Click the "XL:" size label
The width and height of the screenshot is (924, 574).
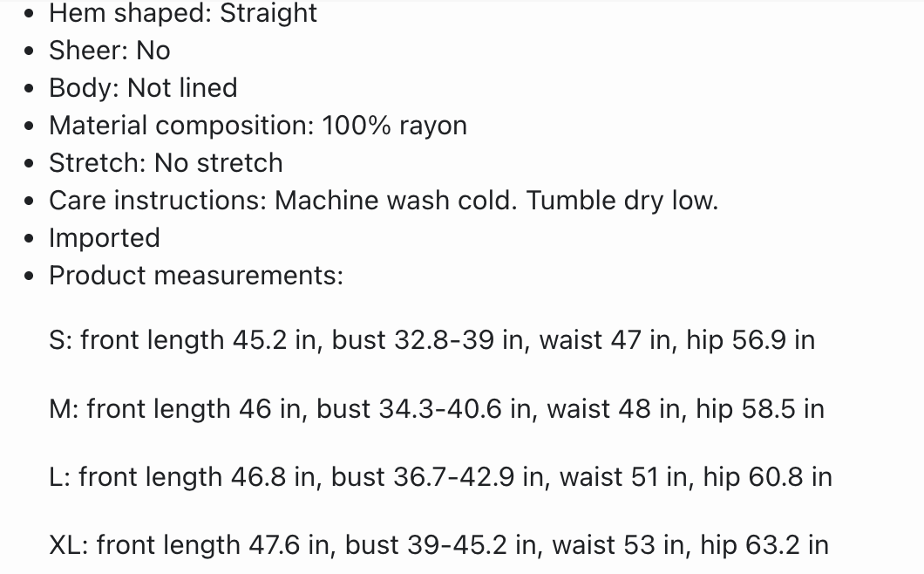[x=69, y=545]
